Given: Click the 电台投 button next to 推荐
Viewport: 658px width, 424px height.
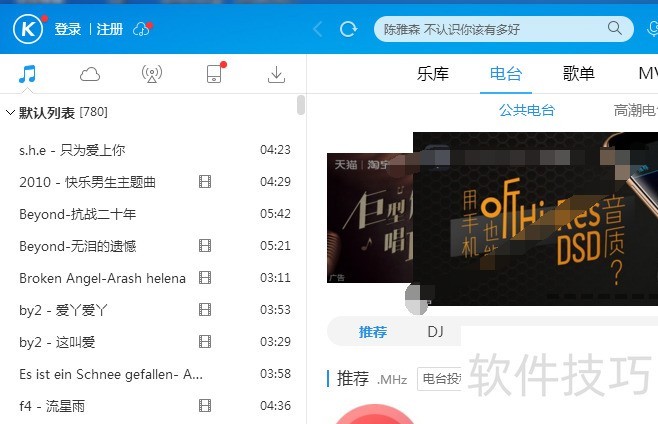Looking at the screenshot, I should tap(439, 379).
